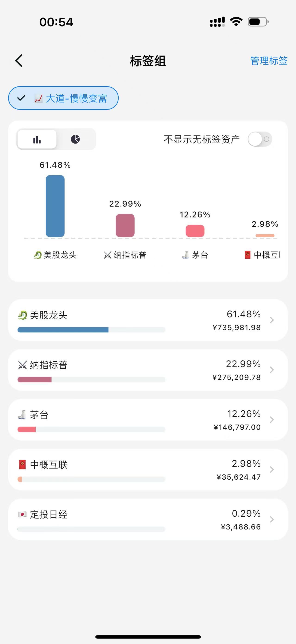Deselect the 大道-慢慢变富 tag group chip
The height and width of the screenshot is (644, 296).
(63, 98)
